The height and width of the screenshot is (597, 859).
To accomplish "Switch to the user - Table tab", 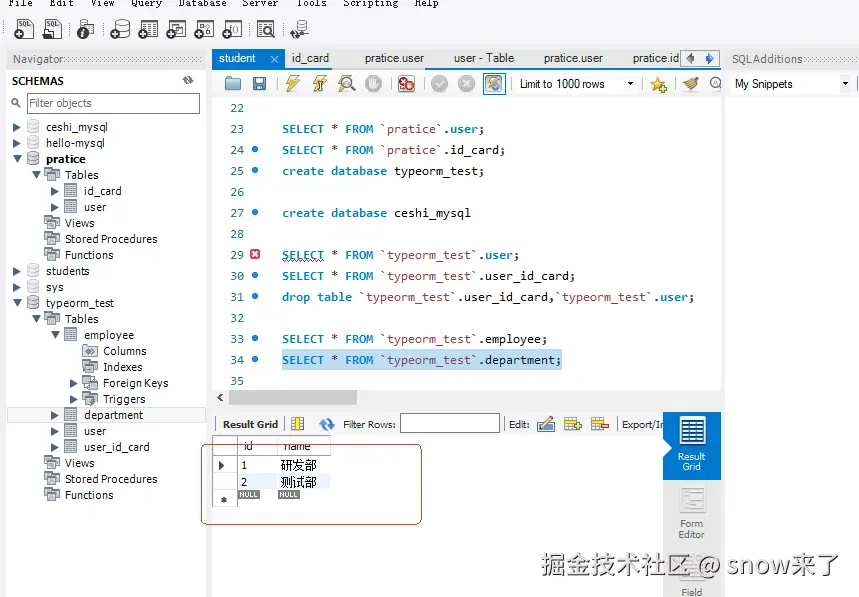I will (x=484, y=58).
